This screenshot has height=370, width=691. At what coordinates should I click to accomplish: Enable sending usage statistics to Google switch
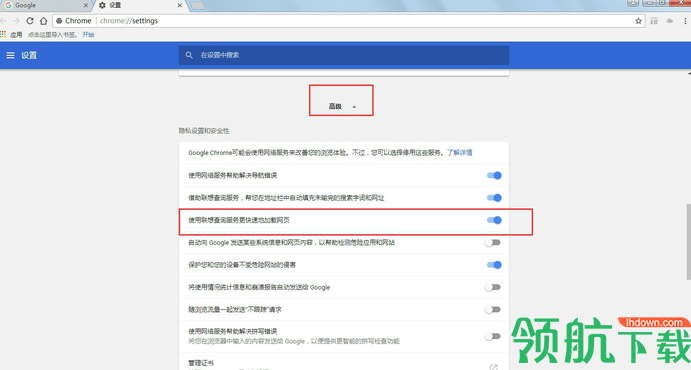point(493,287)
